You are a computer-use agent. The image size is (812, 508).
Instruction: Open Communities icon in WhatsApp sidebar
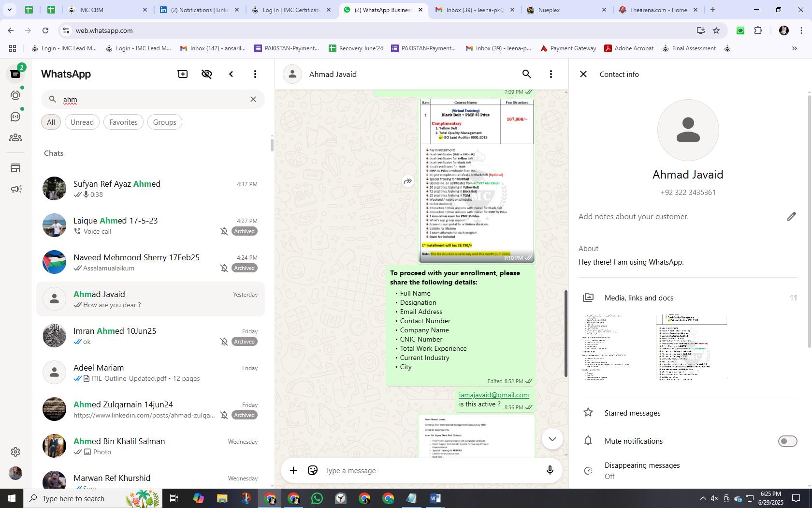(15, 138)
